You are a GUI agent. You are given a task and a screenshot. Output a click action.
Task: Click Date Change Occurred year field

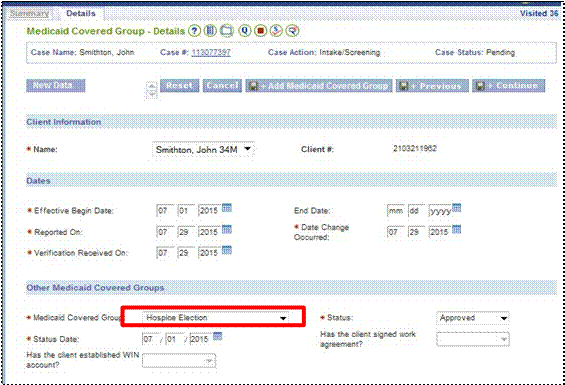pos(440,232)
